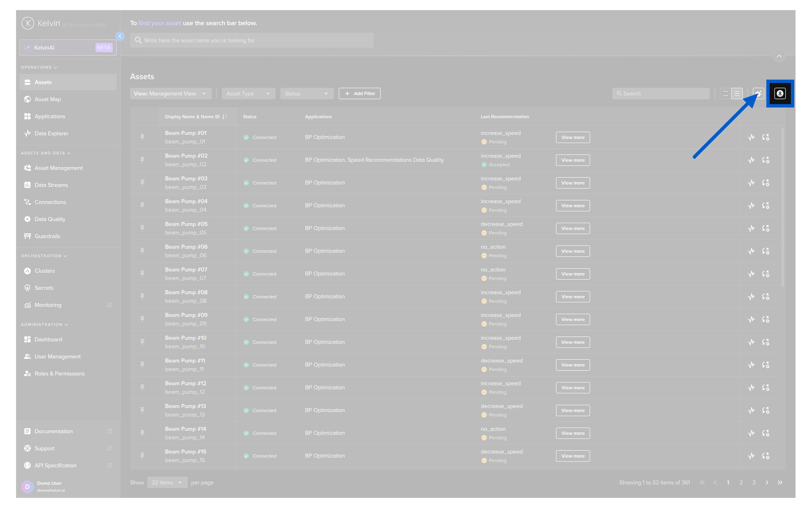Click the asset name search field
The image size is (812, 508).
tap(252, 40)
